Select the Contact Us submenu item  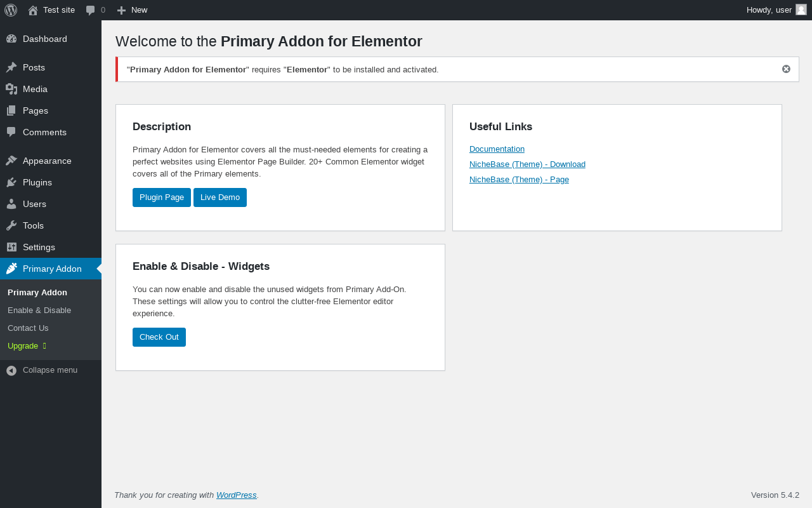pos(28,328)
